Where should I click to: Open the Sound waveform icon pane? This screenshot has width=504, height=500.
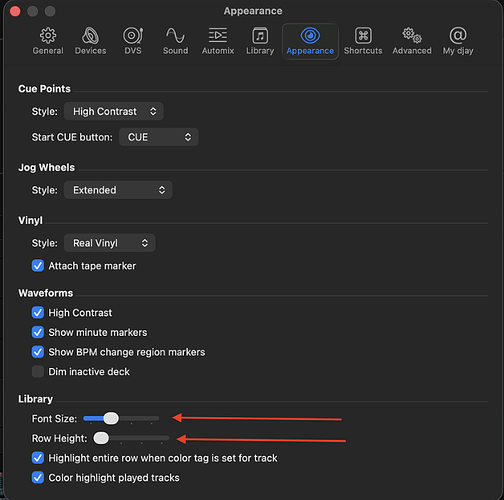[x=175, y=35]
